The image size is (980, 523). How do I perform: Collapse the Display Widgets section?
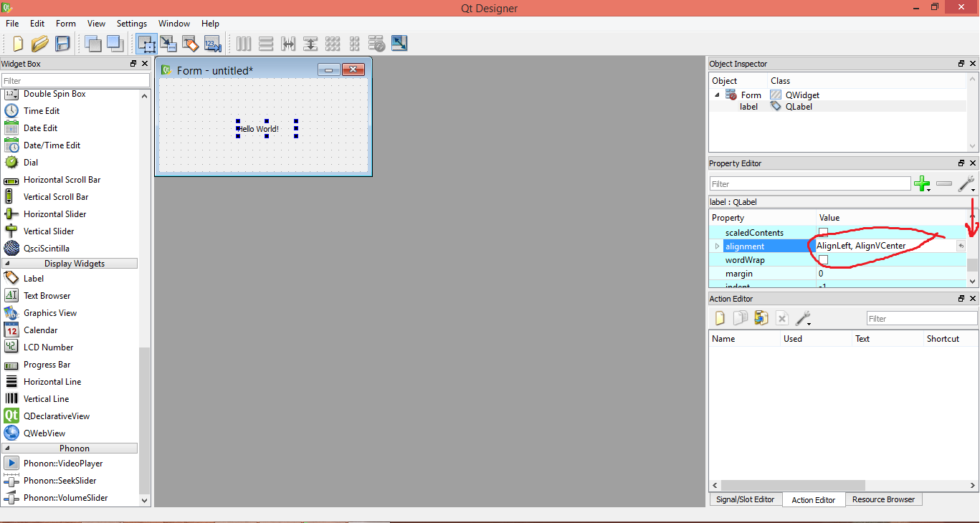(x=70, y=263)
